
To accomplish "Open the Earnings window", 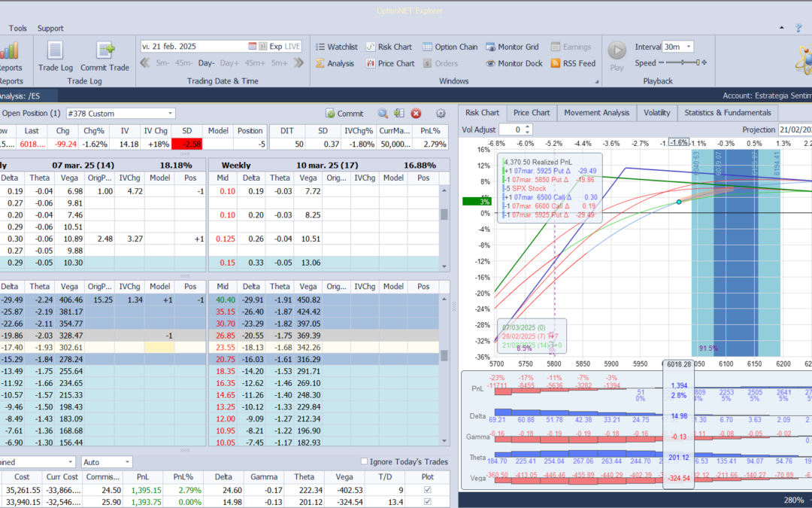I will point(571,47).
